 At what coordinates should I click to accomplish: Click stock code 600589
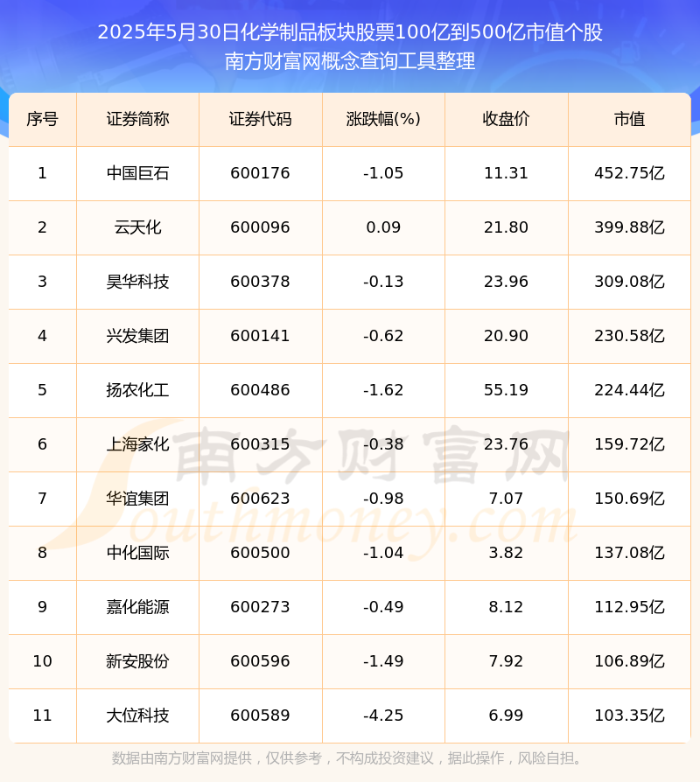261,716
